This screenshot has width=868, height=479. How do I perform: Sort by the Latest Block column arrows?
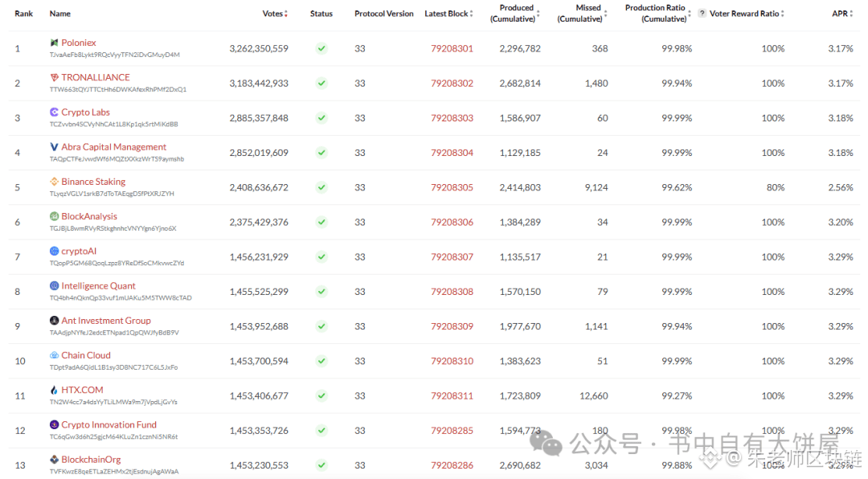pos(472,14)
